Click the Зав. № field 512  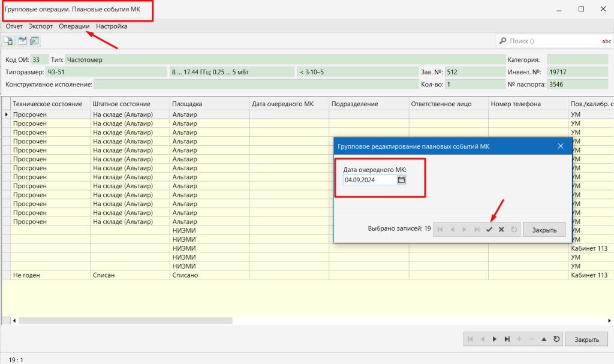[x=475, y=72]
